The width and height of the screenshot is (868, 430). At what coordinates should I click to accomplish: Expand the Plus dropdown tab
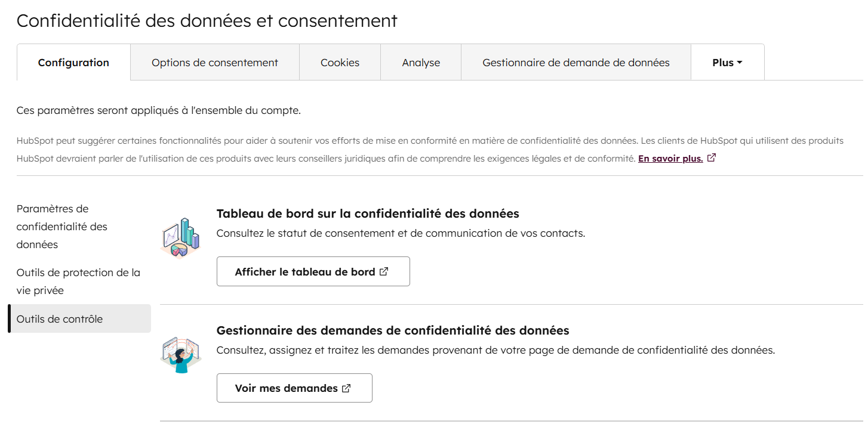727,63
